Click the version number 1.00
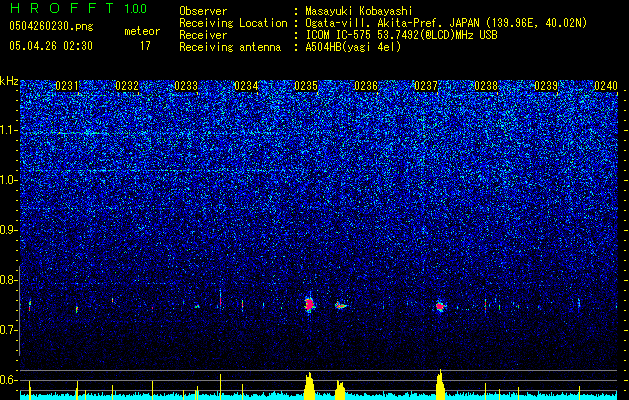The image size is (629, 400). tap(135, 8)
